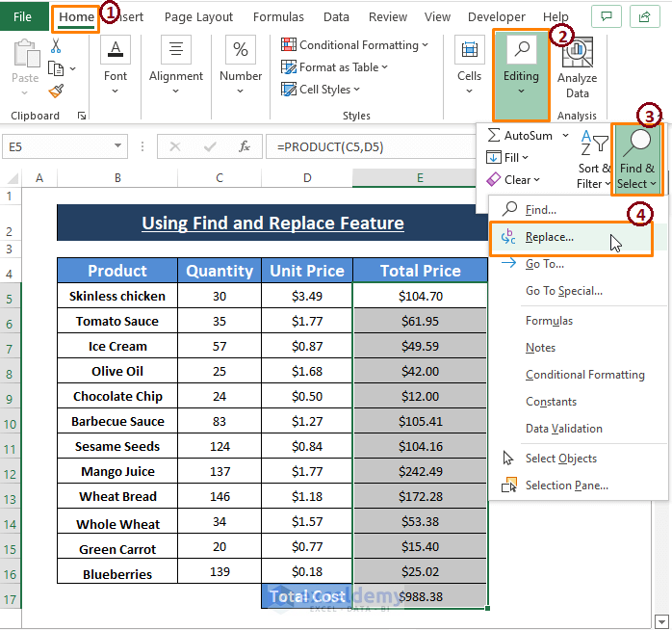Expand the Find & Select dropdown
The height and width of the screenshot is (630, 672).
637,160
